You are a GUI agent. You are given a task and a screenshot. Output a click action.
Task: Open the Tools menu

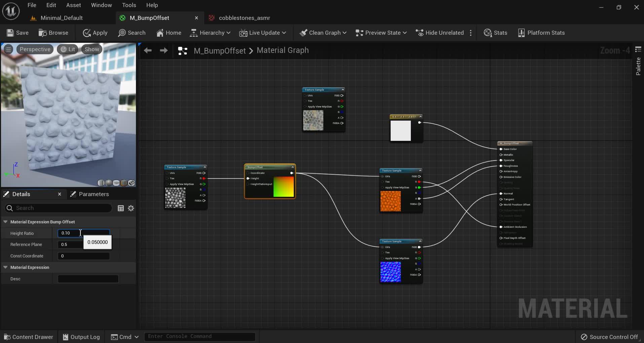coord(129,5)
